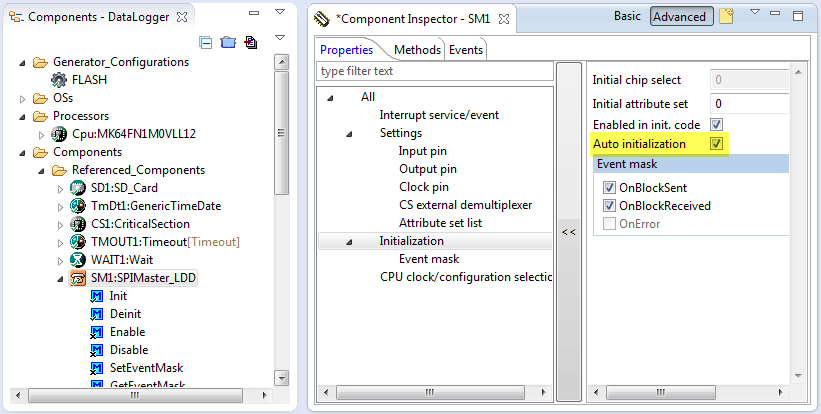Click the << collapse panel button
Image resolution: width=821 pixels, height=414 pixels.
coord(568,232)
